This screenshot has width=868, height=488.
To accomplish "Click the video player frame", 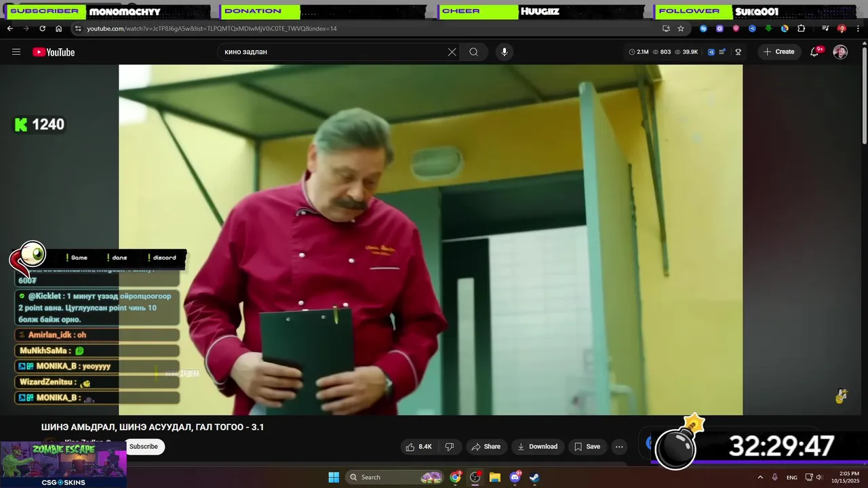I will [x=431, y=239].
